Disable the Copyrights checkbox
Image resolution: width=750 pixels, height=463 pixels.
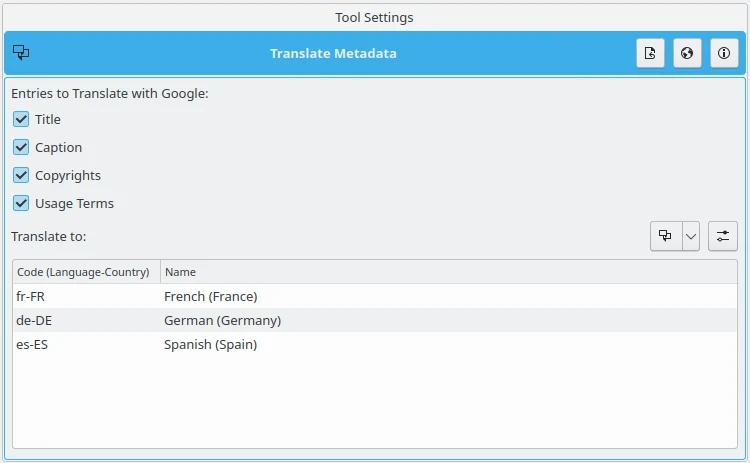click(21, 175)
